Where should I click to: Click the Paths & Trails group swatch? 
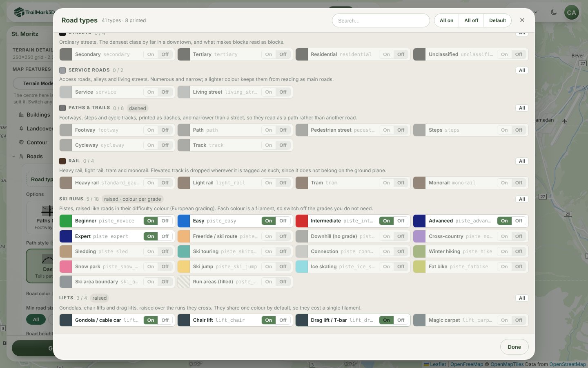coord(62,108)
